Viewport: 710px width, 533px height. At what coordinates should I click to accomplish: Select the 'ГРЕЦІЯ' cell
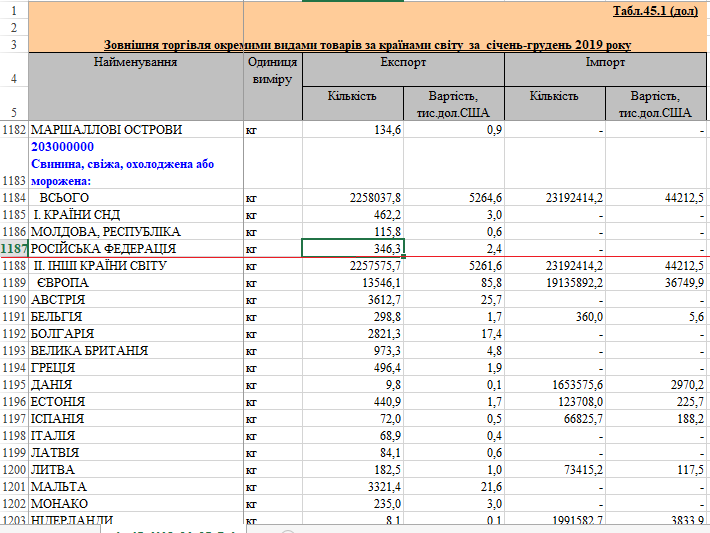[136, 368]
